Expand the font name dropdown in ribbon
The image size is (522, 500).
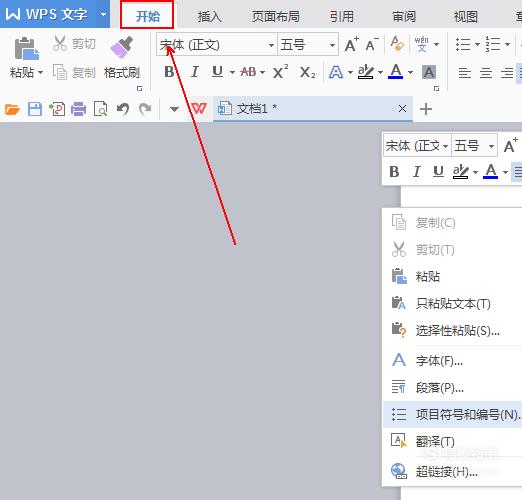(271, 45)
